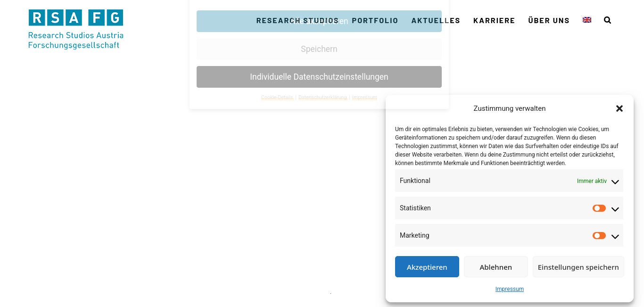Expand the Statistiken category chevron
The image size is (644, 307).
pos(615,209)
